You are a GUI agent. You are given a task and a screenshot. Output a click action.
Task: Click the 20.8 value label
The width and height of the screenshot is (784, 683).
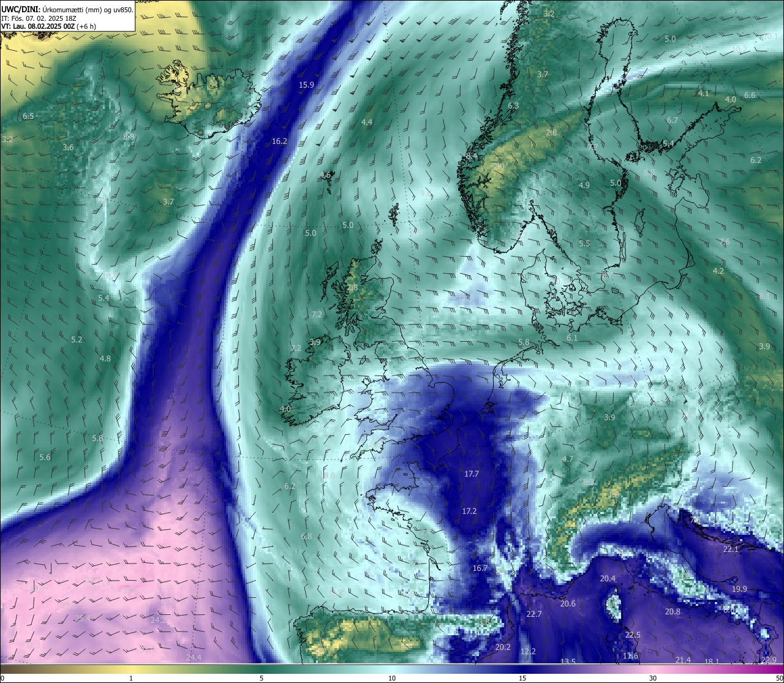point(673,612)
